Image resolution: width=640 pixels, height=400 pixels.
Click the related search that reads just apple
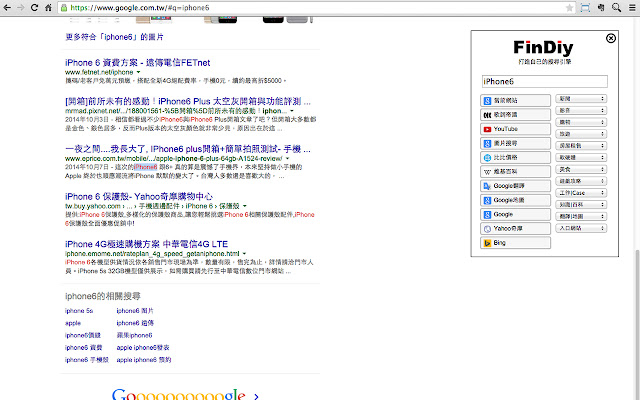[x=73, y=323]
